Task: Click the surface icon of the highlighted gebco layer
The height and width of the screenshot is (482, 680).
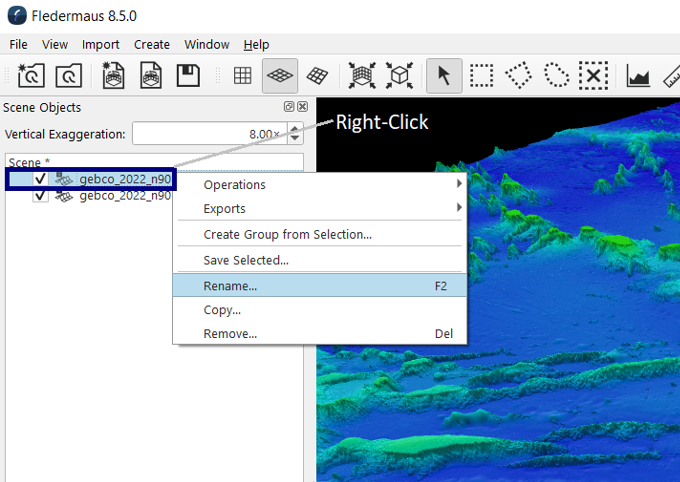Action: coord(64,179)
